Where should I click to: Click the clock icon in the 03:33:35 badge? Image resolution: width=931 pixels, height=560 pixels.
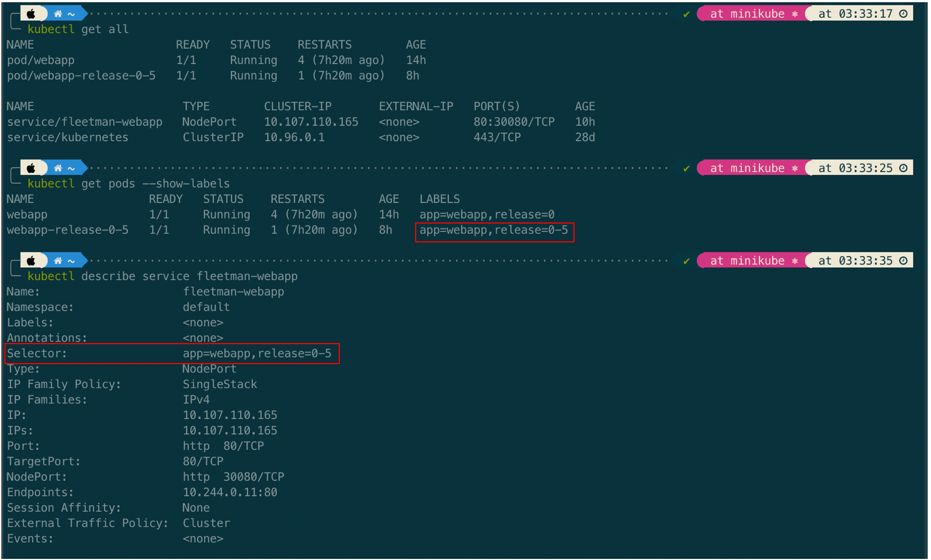pyautogui.click(x=902, y=260)
